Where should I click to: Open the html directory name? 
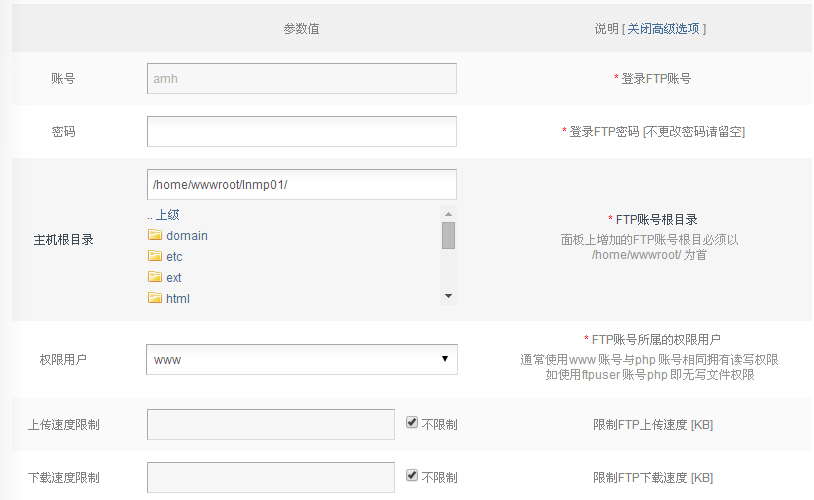coord(178,298)
